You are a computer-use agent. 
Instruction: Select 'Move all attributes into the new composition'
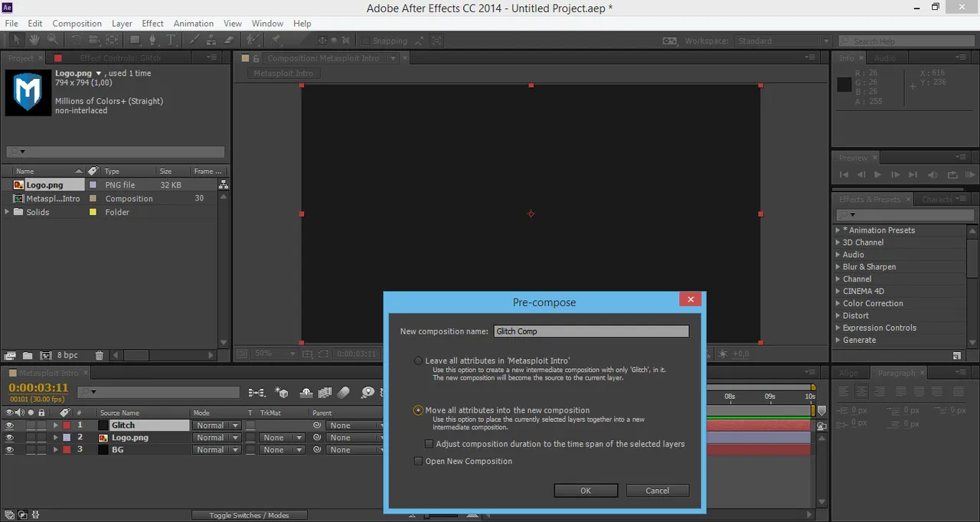(x=418, y=410)
